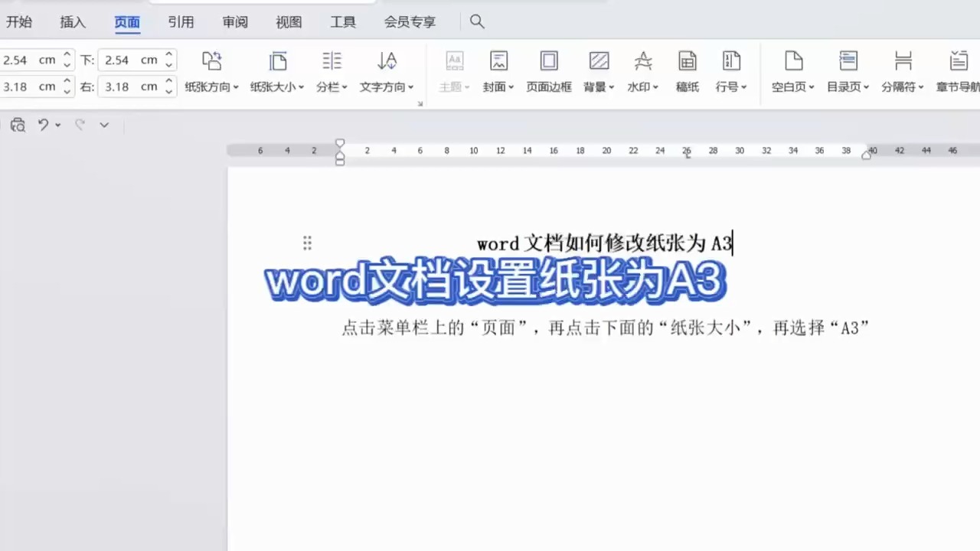Image resolution: width=980 pixels, height=551 pixels.
Task: Open the 引用 tab
Action: 181,22
